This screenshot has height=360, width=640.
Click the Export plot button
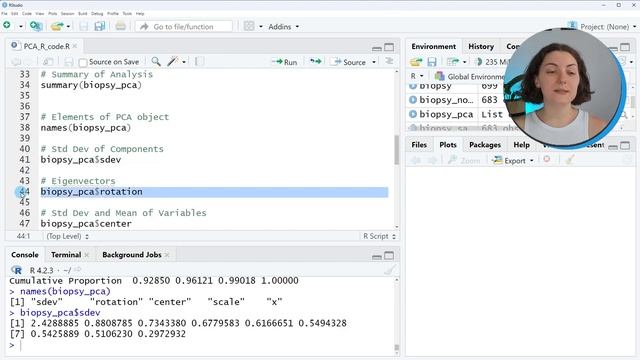[x=513, y=161]
